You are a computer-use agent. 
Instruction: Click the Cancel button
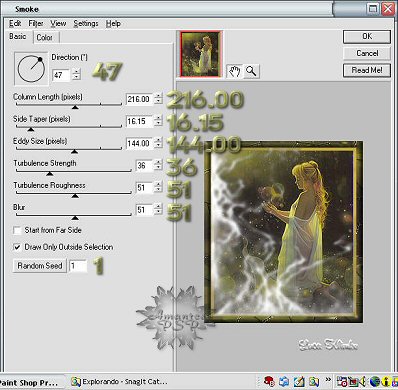(x=367, y=53)
